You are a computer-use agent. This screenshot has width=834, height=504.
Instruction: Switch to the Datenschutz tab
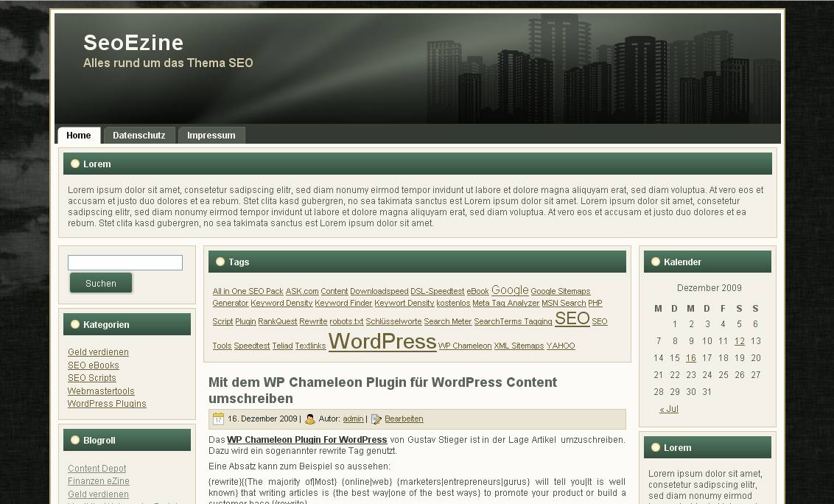pyautogui.click(x=139, y=135)
